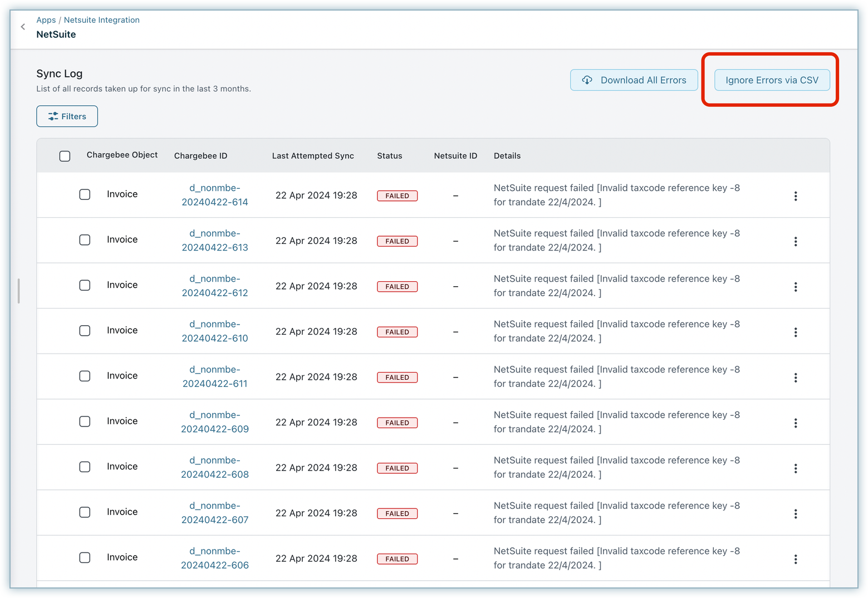Open invoice link d_nonmbe-20240422-608
Screen dimensions: 868x598
pos(215,467)
